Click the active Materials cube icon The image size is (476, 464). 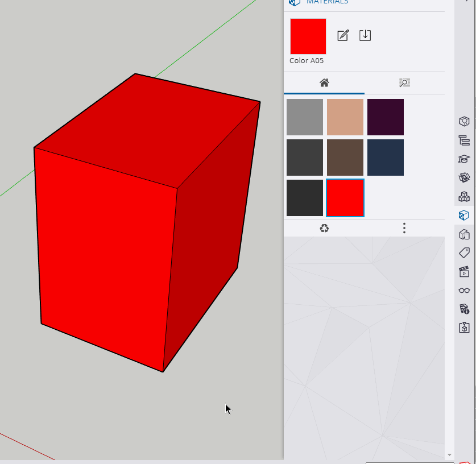coord(464,216)
